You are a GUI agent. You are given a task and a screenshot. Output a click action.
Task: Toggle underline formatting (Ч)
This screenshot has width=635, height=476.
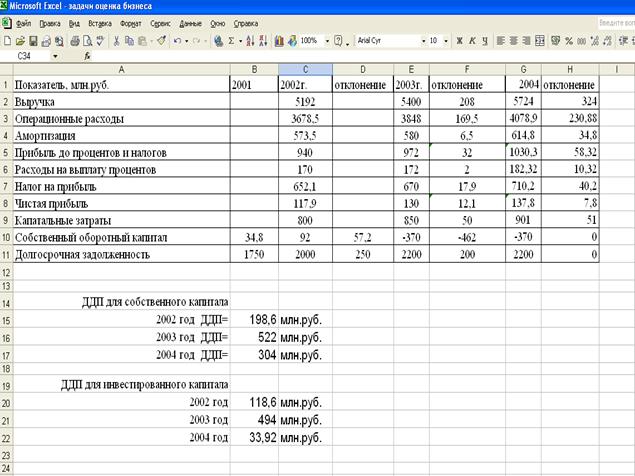pos(485,41)
